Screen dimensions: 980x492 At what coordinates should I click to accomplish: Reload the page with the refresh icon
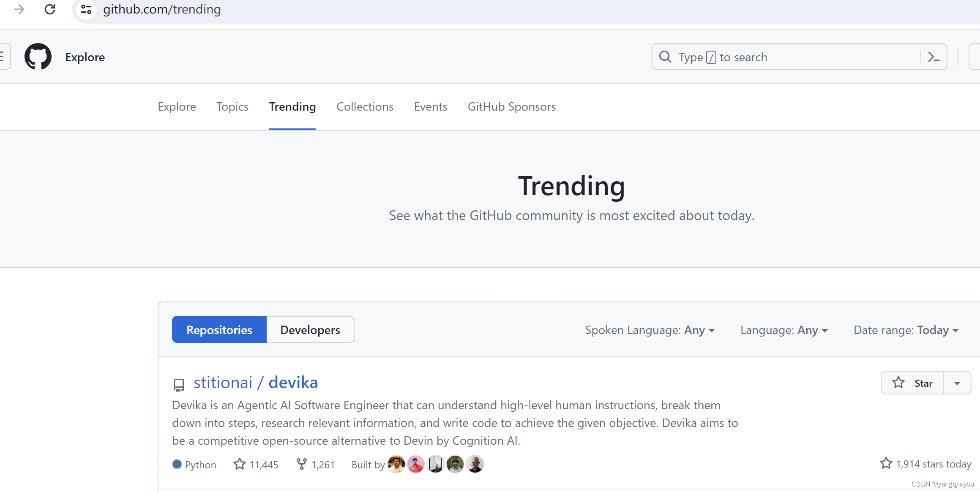click(50, 9)
